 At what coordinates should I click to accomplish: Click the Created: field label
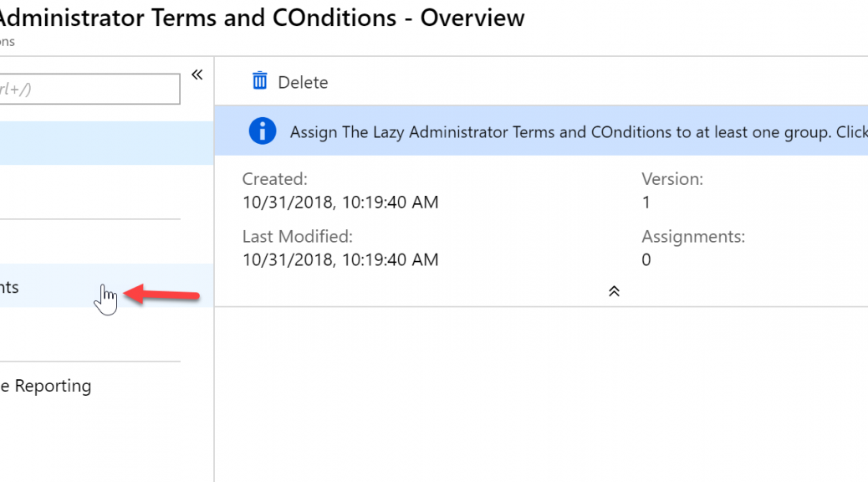click(274, 179)
